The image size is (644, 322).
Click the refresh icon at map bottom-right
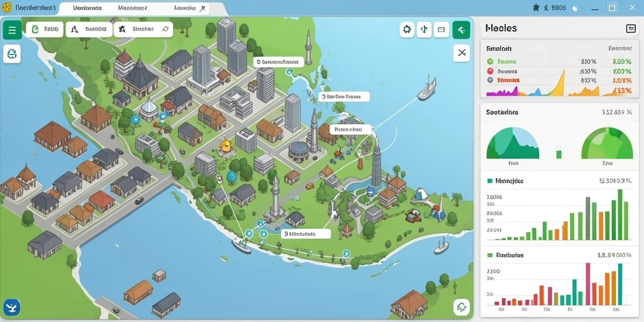coord(462,307)
